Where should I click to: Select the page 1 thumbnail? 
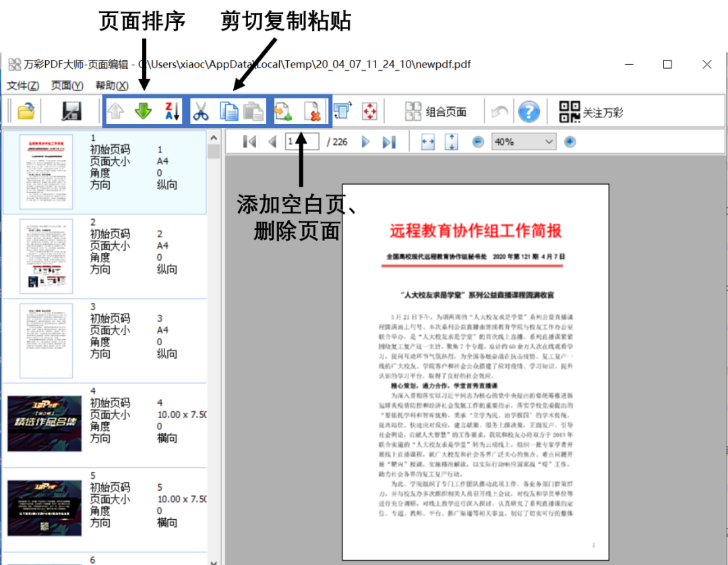coord(46,172)
